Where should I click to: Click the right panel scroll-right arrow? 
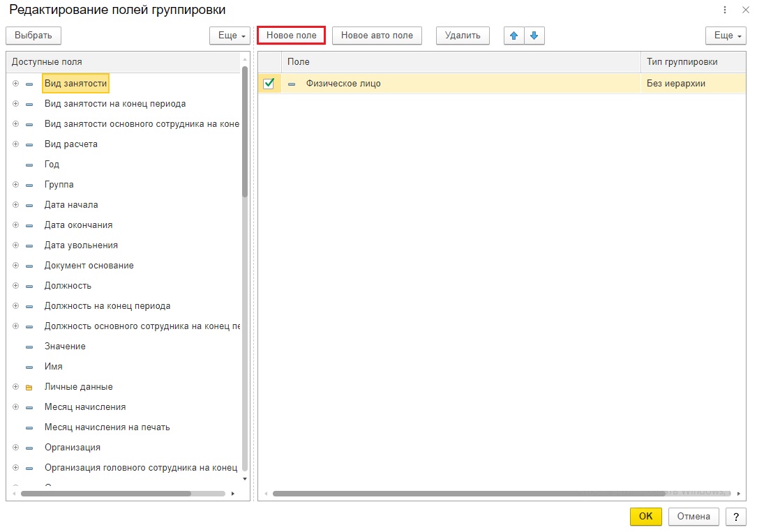click(x=739, y=494)
